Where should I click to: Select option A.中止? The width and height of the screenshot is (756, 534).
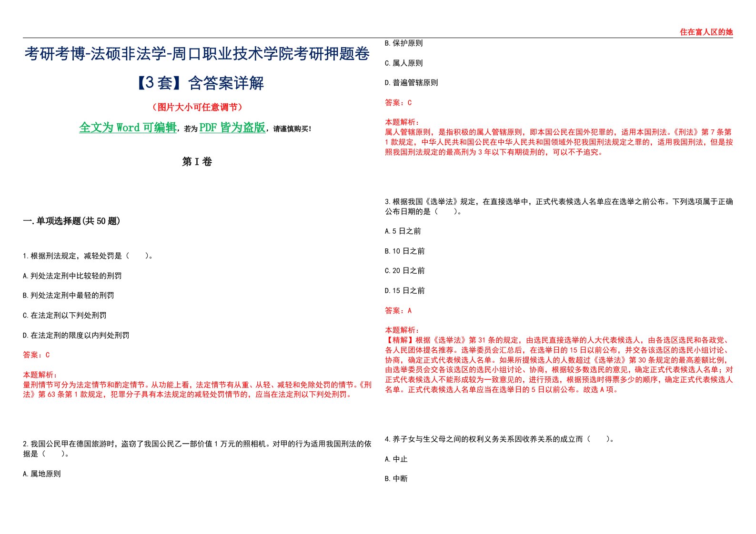point(396,459)
